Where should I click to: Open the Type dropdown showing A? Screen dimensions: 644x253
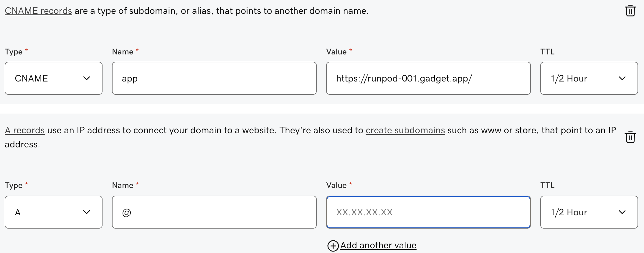pos(53,212)
